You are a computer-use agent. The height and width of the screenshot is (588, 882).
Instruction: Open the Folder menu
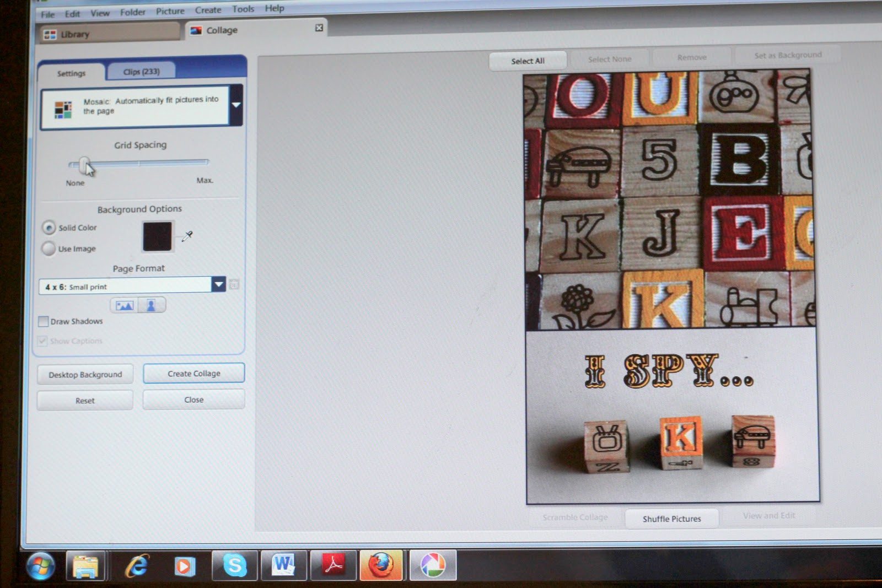pyautogui.click(x=133, y=12)
